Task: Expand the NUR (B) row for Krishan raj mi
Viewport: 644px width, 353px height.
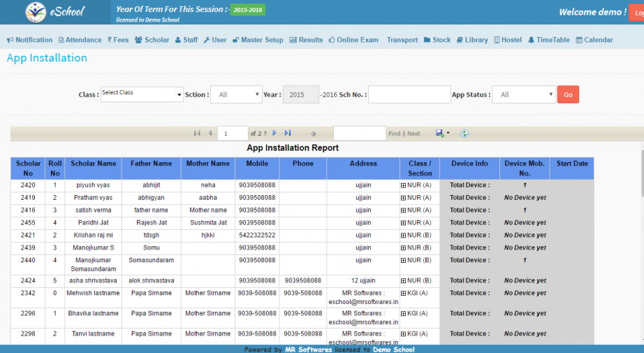Action: tap(403, 236)
